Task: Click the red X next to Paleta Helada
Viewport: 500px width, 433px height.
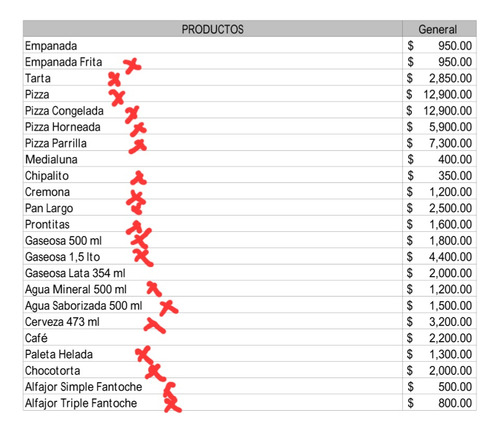Action: tap(144, 355)
